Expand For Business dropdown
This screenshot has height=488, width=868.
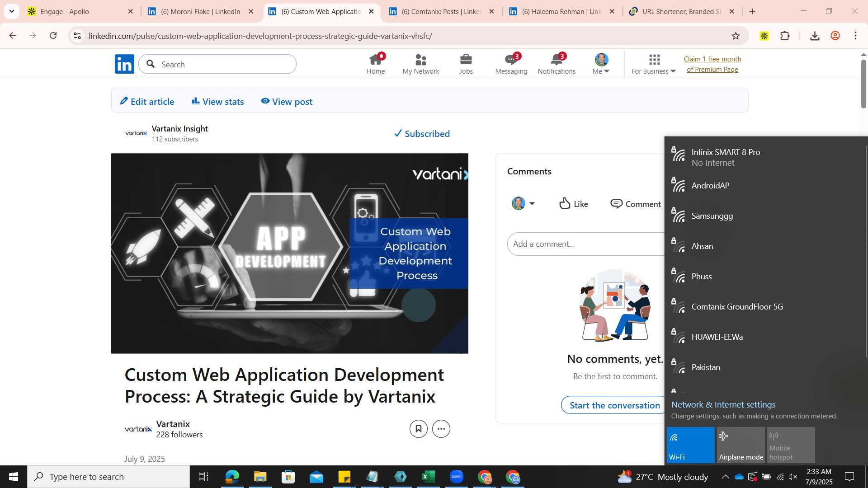pyautogui.click(x=654, y=64)
